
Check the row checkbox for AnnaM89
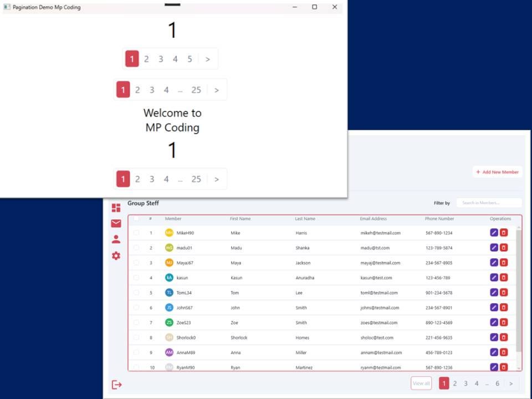(136, 352)
